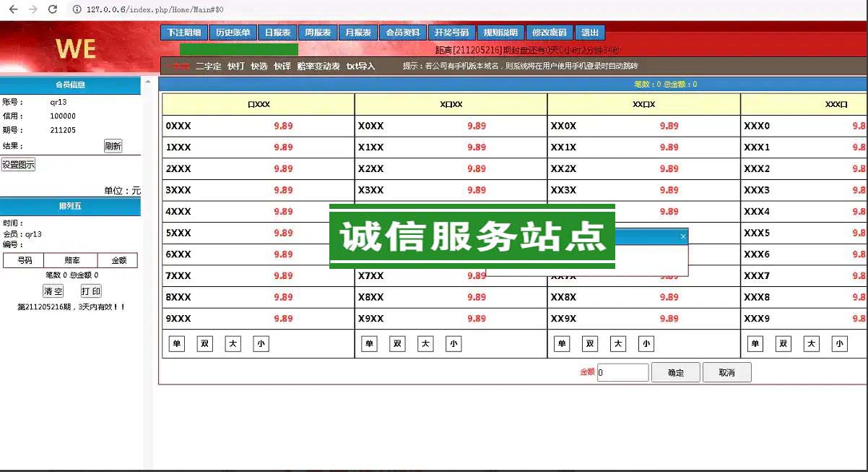Switch to the 二字定 tab
Image resolution: width=868 pixels, height=472 pixels.
(x=208, y=66)
